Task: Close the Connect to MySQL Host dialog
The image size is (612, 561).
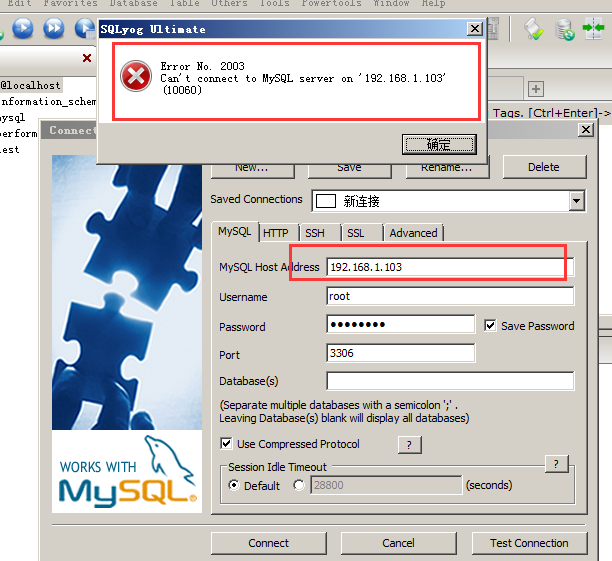Action: point(585,130)
